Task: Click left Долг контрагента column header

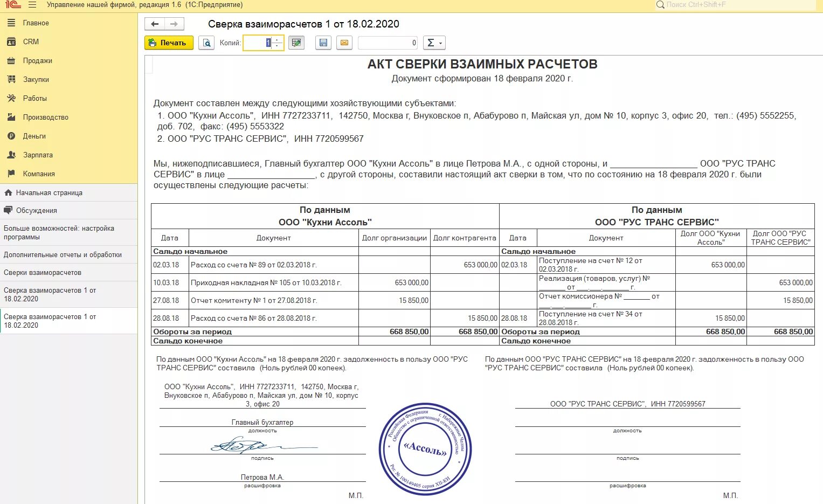Action: point(465,238)
